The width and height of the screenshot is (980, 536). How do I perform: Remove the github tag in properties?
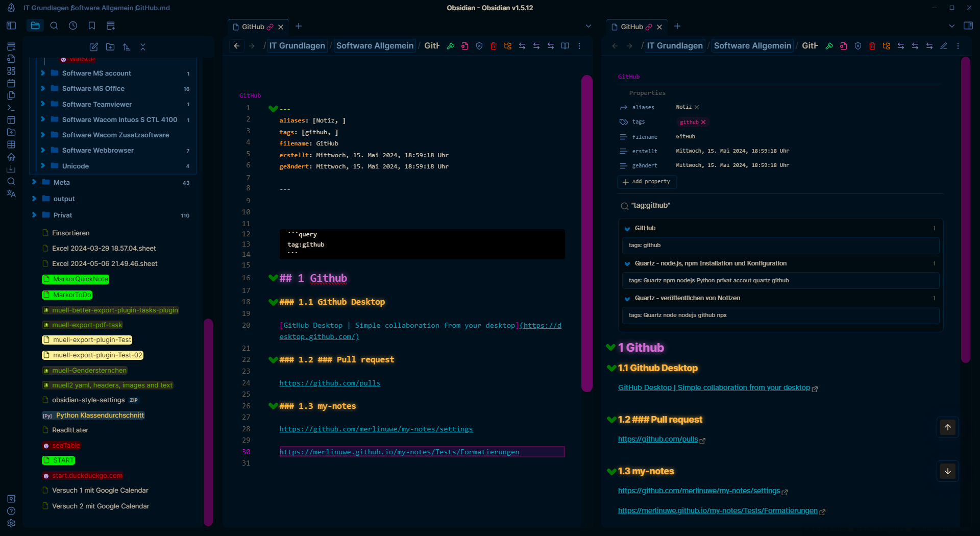tap(703, 122)
